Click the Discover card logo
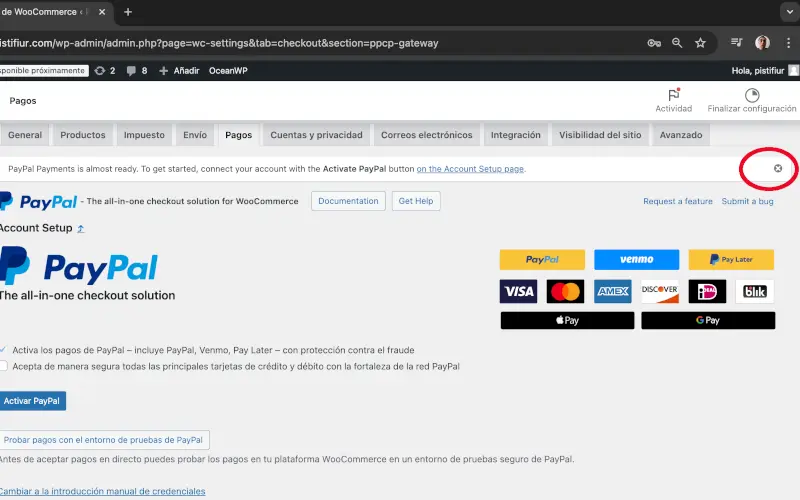Screen dimensions: 800x500 [x=660, y=291]
